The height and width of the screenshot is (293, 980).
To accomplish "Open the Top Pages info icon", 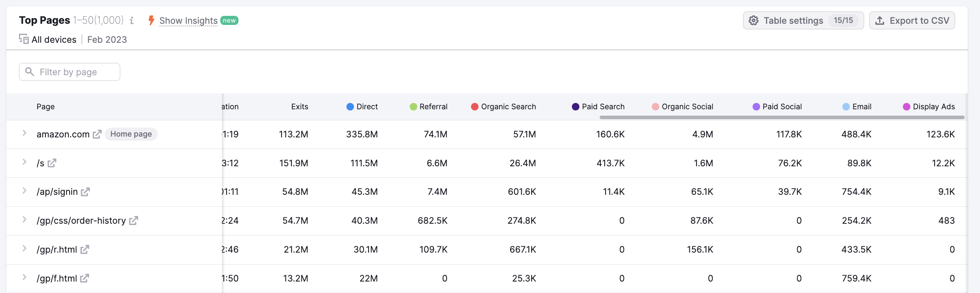I will click(x=132, y=21).
